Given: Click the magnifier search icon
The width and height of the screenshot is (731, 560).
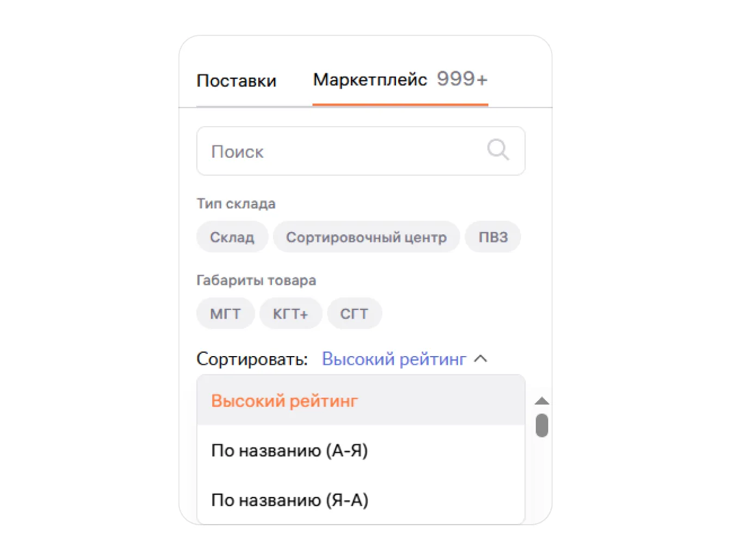Looking at the screenshot, I should click(498, 150).
